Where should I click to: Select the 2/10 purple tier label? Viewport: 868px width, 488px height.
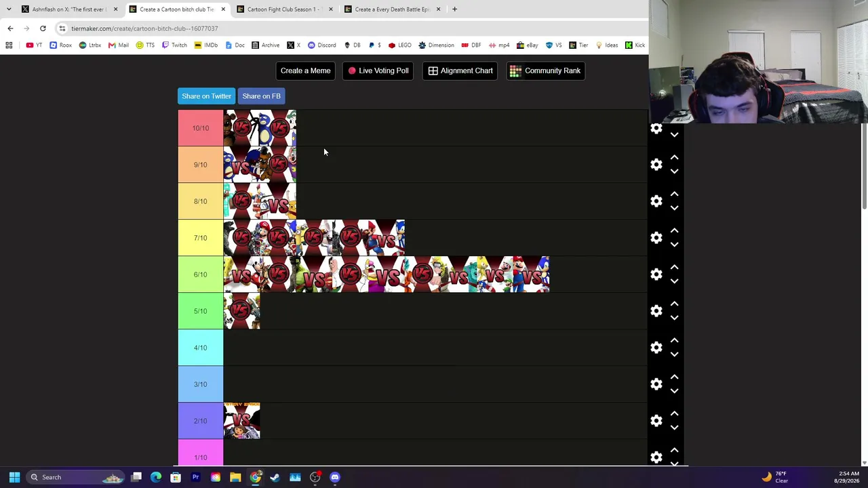pyautogui.click(x=200, y=421)
